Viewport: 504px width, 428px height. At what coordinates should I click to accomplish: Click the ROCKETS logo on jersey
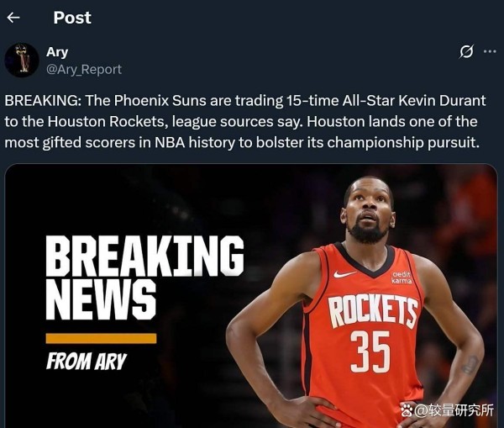[x=373, y=311]
